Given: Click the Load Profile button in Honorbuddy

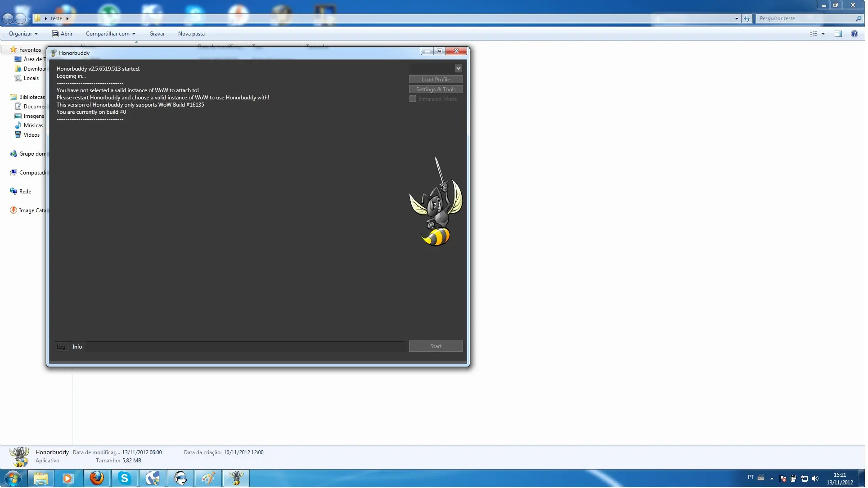Looking at the screenshot, I should pyautogui.click(x=437, y=80).
